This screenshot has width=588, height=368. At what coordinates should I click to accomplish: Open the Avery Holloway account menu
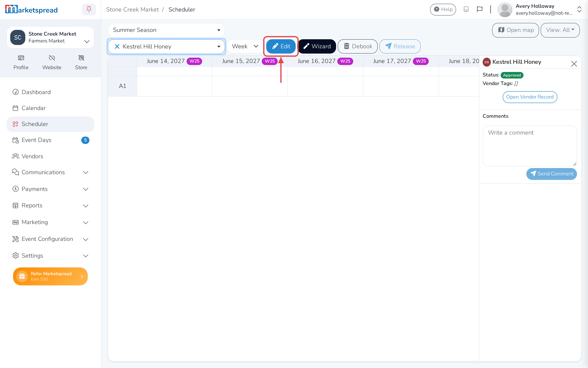pos(539,9)
